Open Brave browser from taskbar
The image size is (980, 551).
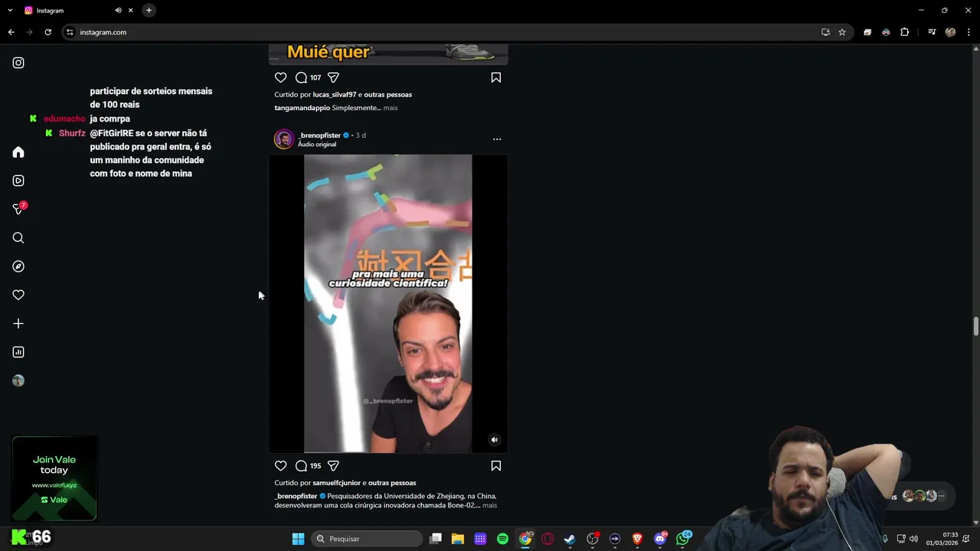637,539
